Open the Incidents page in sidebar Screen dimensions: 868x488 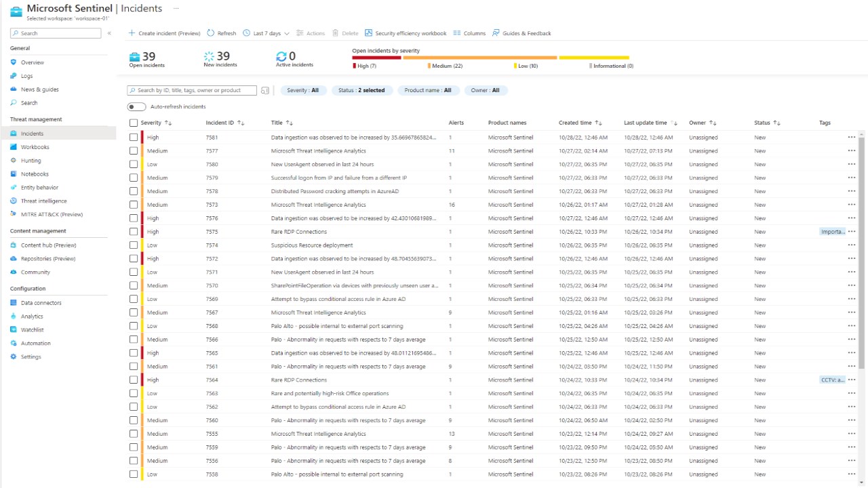point(58,134)
